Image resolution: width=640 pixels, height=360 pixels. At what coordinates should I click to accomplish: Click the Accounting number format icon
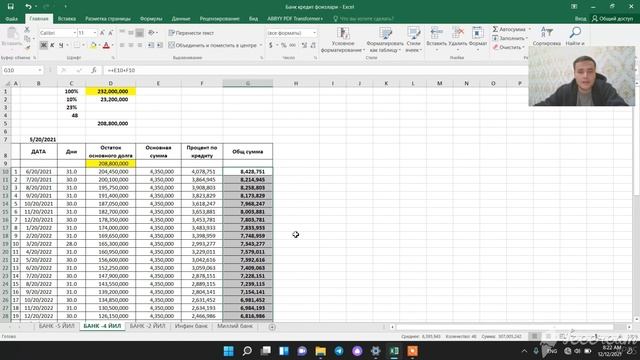click(x=271, y=45)
